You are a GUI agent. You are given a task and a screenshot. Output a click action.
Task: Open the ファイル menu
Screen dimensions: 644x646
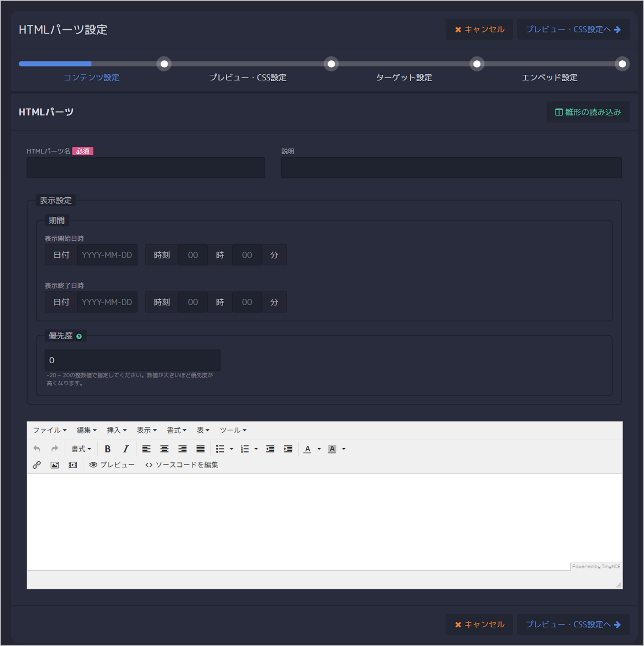49,430
